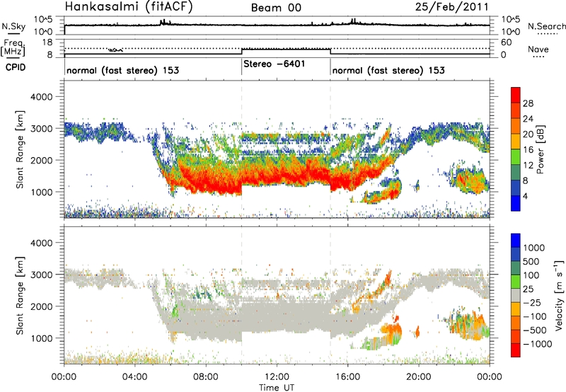The image size is (566, 392).
Task: Click the Hankasalmi (fitACF) title
Action: point(129,6)
